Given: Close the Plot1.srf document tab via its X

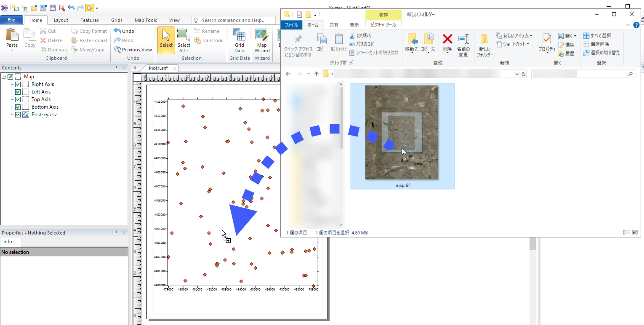Looking at the screenshot, I should coord(175,68).
